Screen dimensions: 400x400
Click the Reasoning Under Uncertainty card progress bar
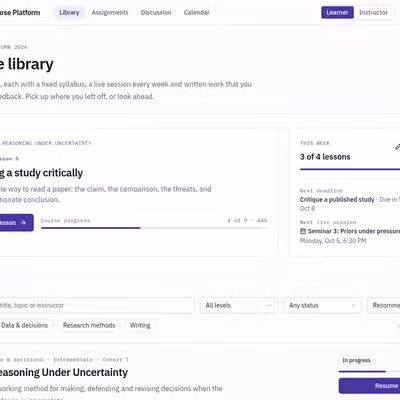369,371
